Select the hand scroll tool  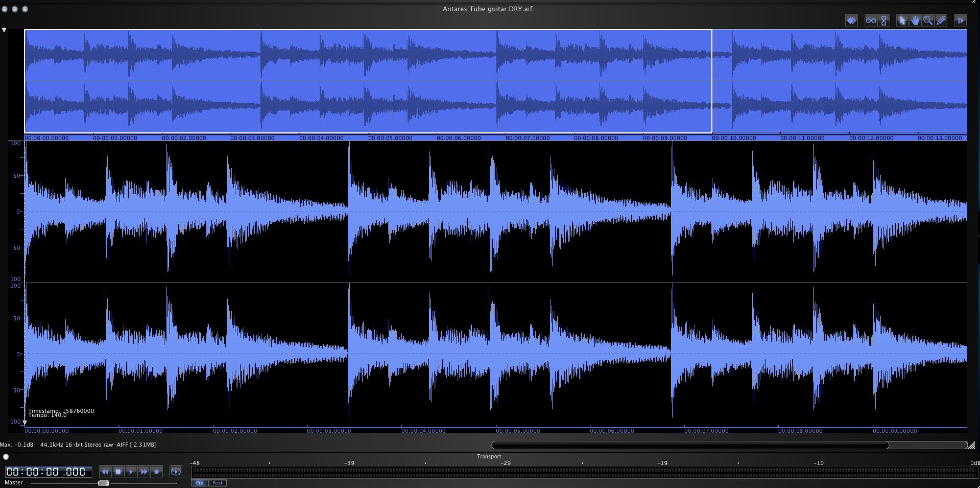click(915, 20)
